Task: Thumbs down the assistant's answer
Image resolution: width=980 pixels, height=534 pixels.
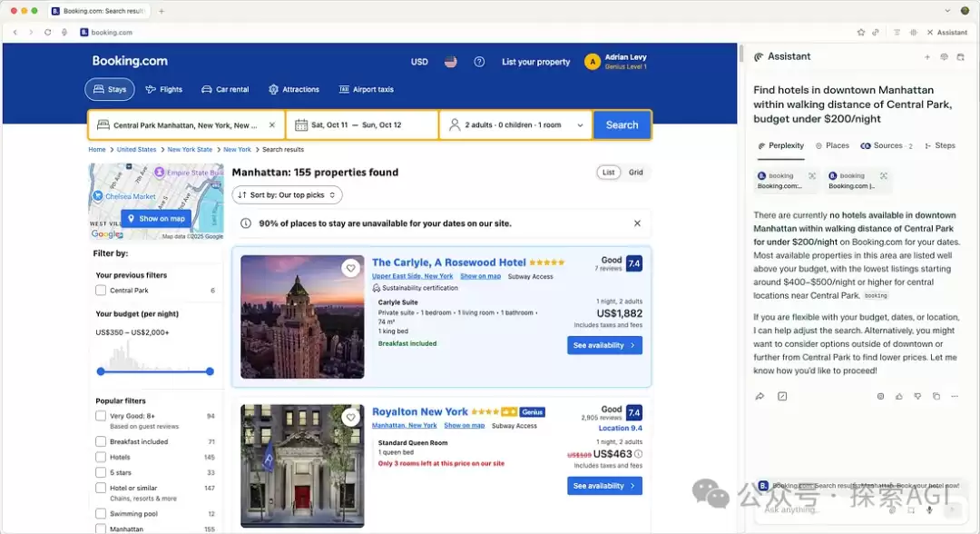Action: [x=917, y=396]
